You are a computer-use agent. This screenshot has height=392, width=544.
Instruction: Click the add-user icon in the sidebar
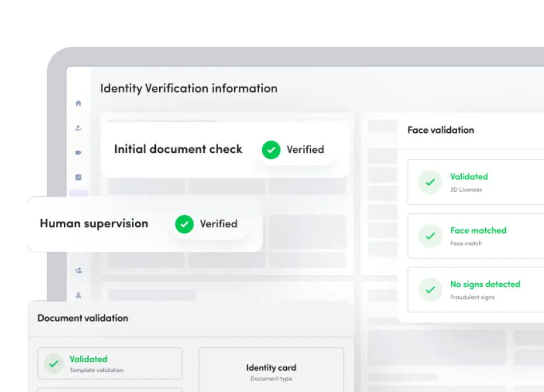click(x=78, y=270)
